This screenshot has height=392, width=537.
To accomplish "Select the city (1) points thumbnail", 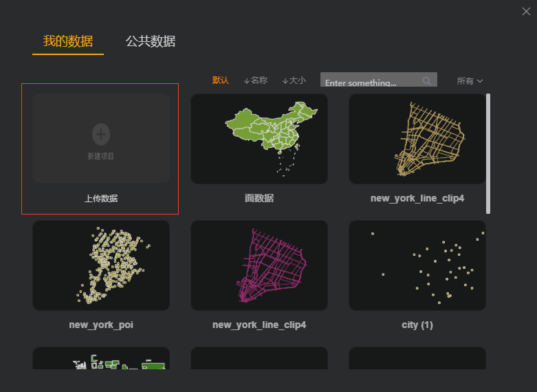I will [417, 265].
